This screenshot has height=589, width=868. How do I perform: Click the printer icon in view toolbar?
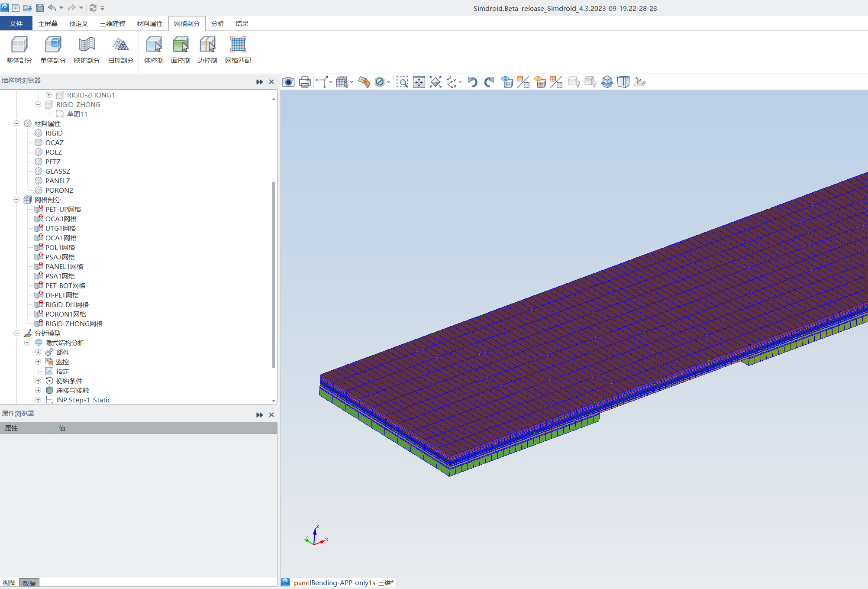click(x=305, y=82)
